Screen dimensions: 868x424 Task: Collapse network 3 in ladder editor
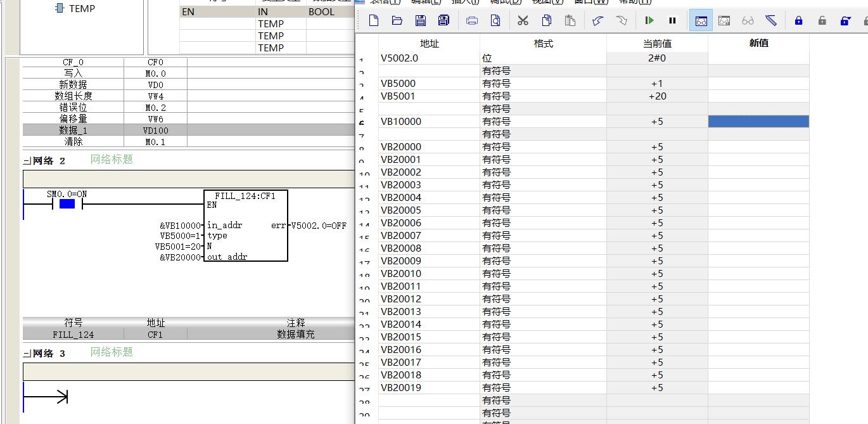[x=27, y=354]
